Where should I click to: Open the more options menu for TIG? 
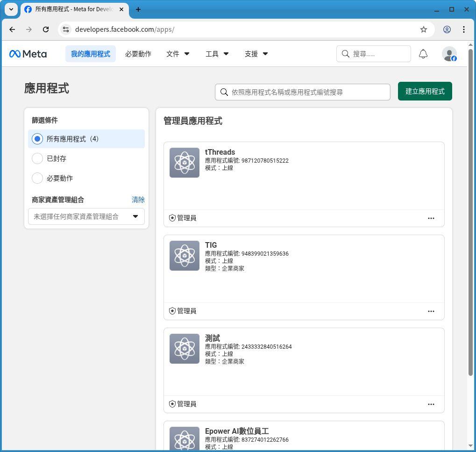point(431,311)
